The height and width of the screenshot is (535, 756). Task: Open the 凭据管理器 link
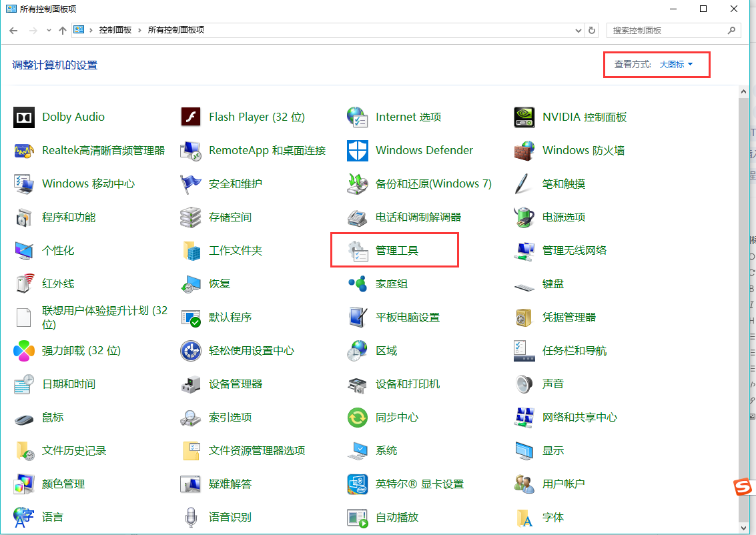[569, 318]
